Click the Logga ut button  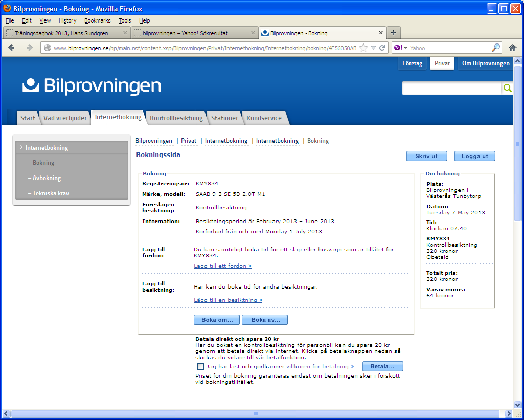(x=475, y=156)
